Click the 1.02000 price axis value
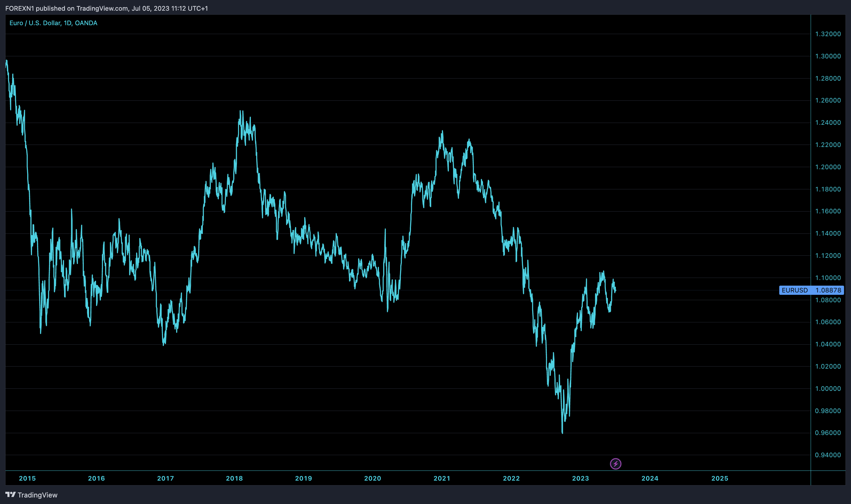Viewport: 851px width, 504px height. (x=828, y=367)
